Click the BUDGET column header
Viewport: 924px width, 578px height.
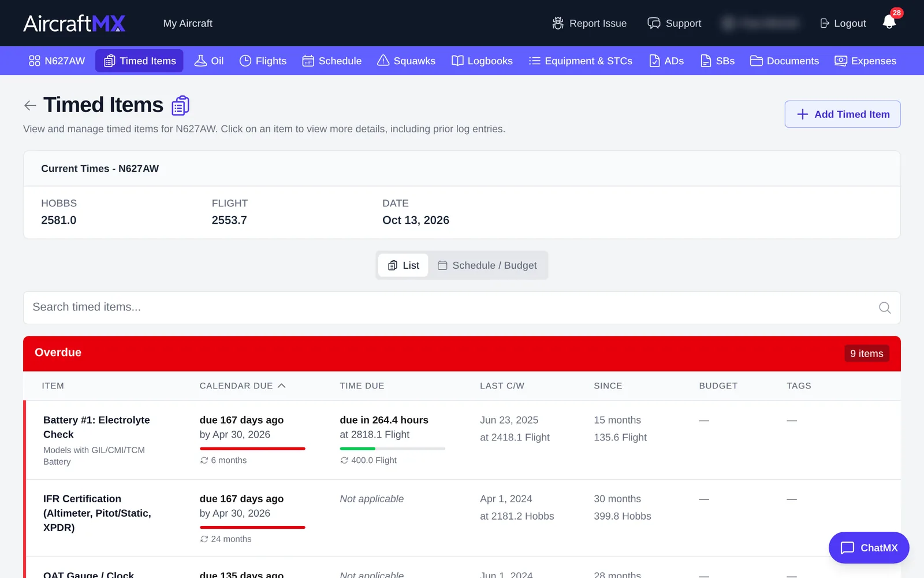coord(718,386)
